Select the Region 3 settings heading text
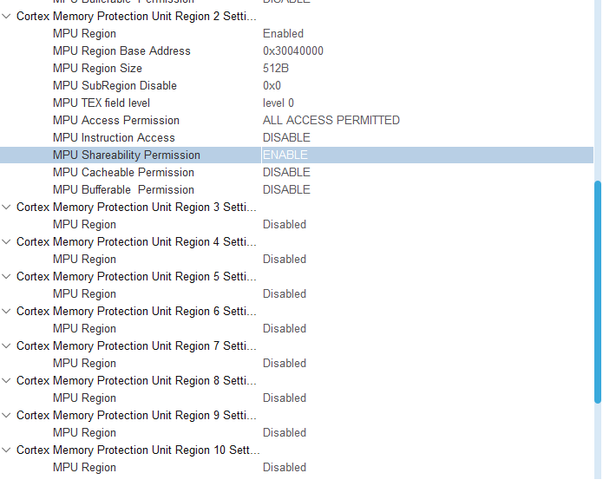 (136, 207)
